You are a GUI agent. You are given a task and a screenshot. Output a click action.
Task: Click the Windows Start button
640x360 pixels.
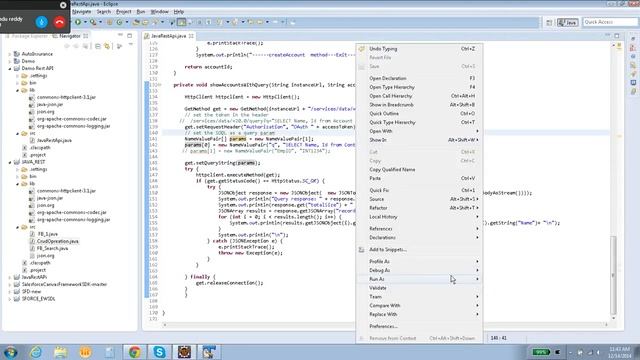coord(10,352)
